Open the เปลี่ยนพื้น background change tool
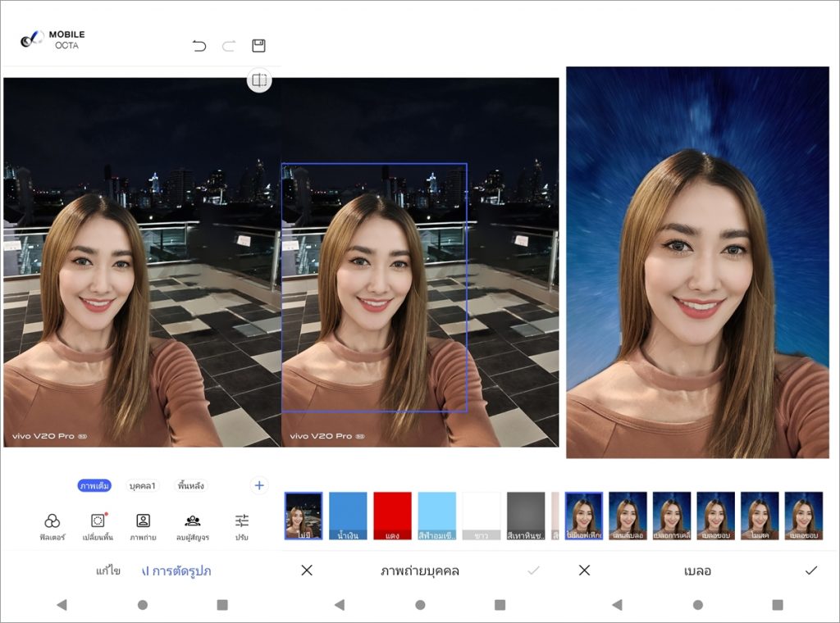This screenshot has width=840, height=623. 98,526
